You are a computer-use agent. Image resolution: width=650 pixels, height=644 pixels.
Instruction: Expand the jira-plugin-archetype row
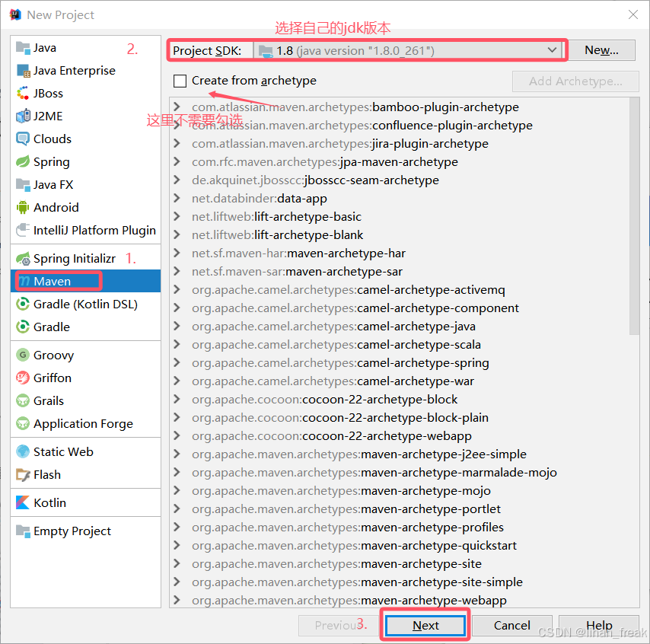pos(177,143)
